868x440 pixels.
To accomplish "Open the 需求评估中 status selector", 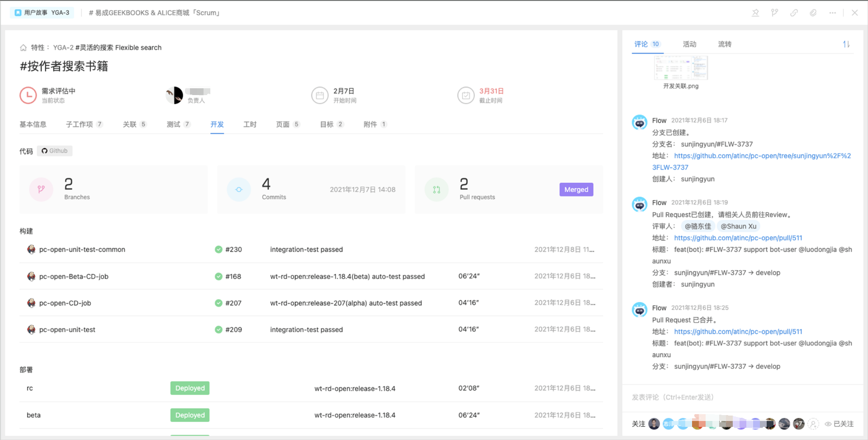I will [x=58, y=91].
